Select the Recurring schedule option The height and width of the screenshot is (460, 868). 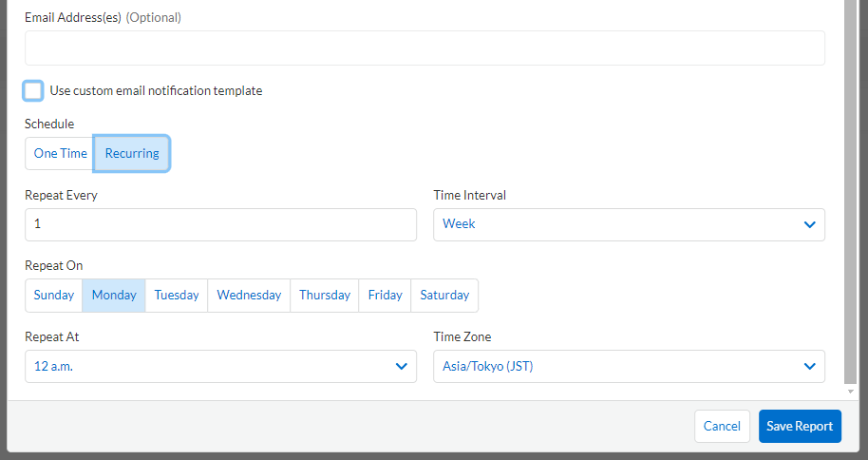(x=132, y=153)
